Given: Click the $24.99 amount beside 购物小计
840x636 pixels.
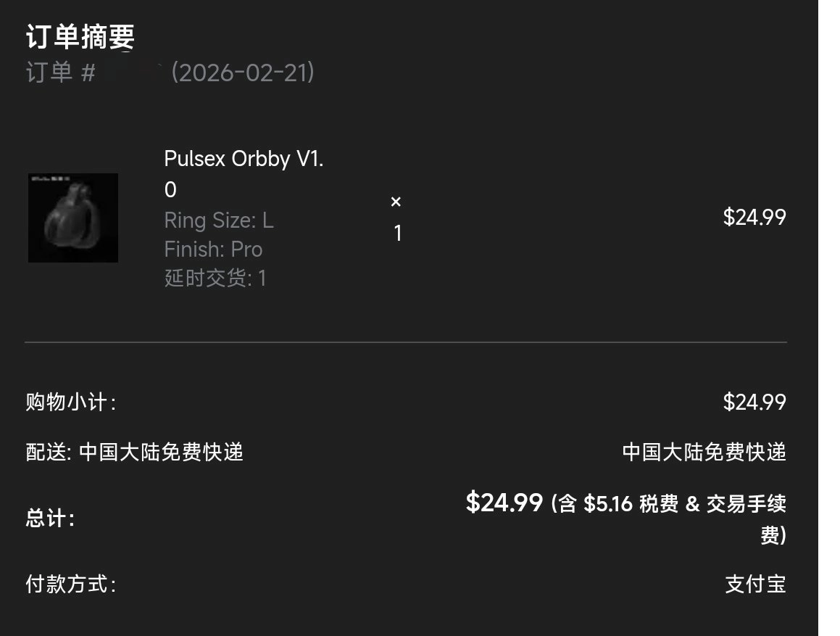Looking at the screenshot, I should click(754, 402).
